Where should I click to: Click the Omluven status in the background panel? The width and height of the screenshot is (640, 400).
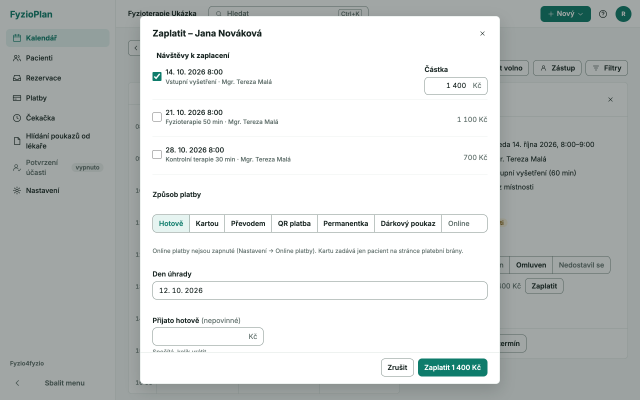(531, 265)
